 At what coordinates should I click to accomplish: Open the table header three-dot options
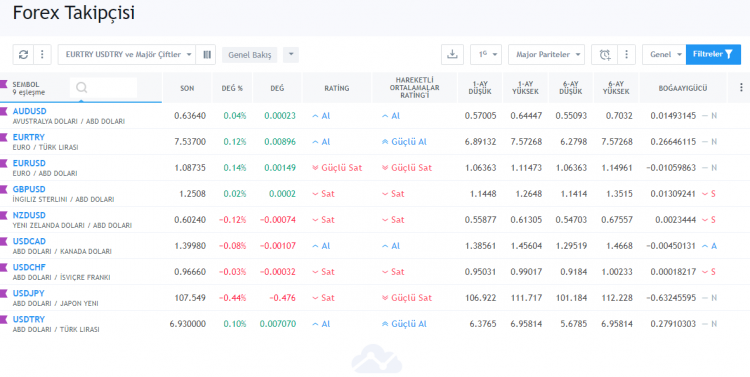click(741, 87)
